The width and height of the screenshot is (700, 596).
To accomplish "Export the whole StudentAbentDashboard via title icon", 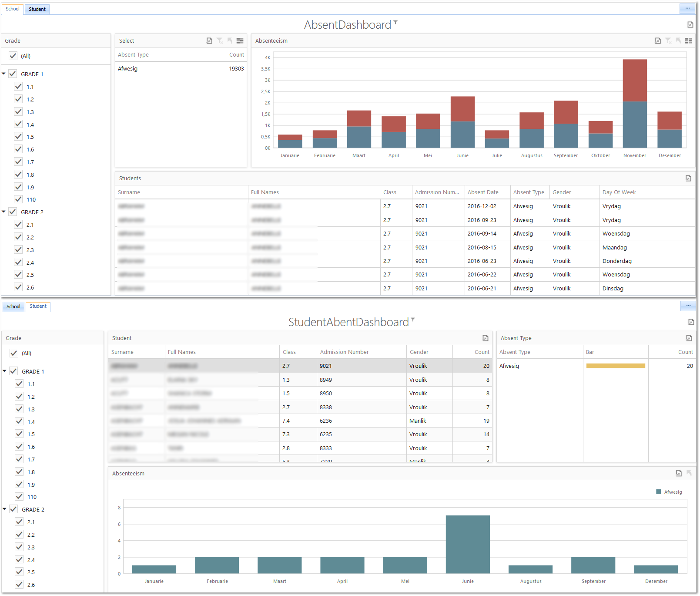I will (691, 322).
